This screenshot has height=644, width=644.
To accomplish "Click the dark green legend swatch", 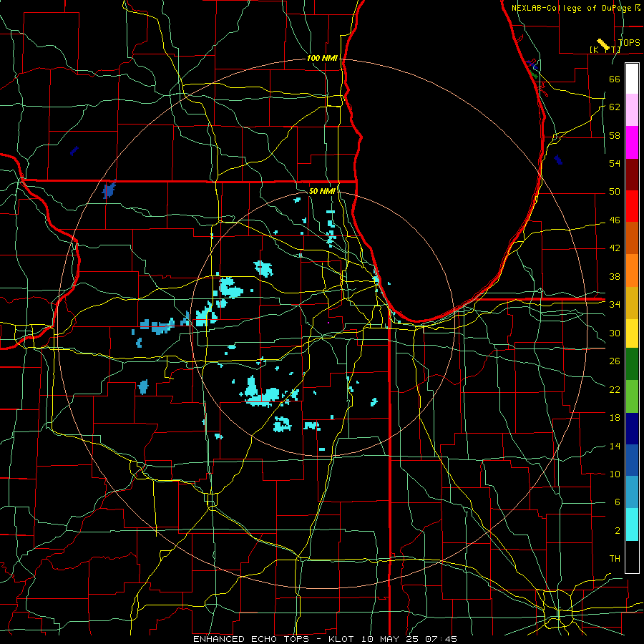I will [x=632, y=364].
